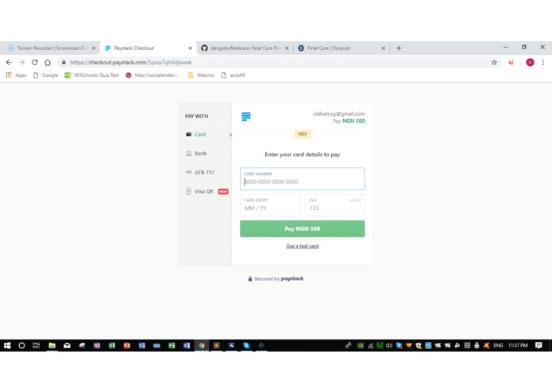Screen dimensions: 552x392
Task: Open the Mail app in taskbar
Action: [67, 346]
